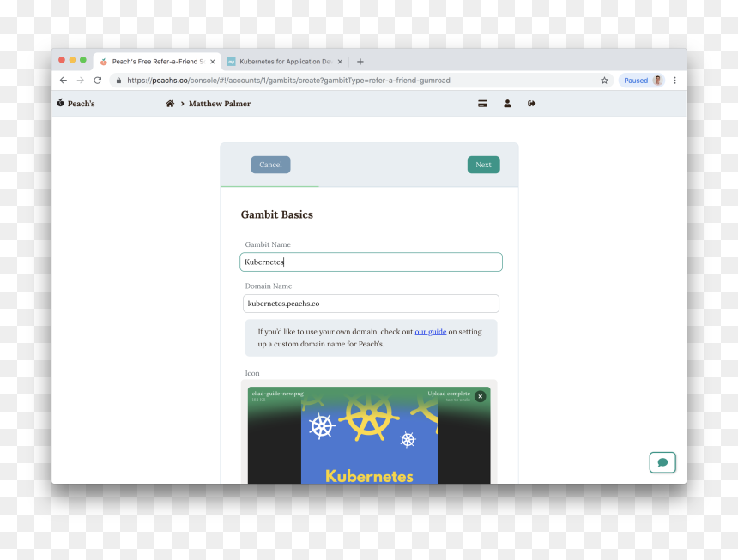The image size is (738, 560).
Task: Click the green macOS window zoom button
Action: click(83, 60)
